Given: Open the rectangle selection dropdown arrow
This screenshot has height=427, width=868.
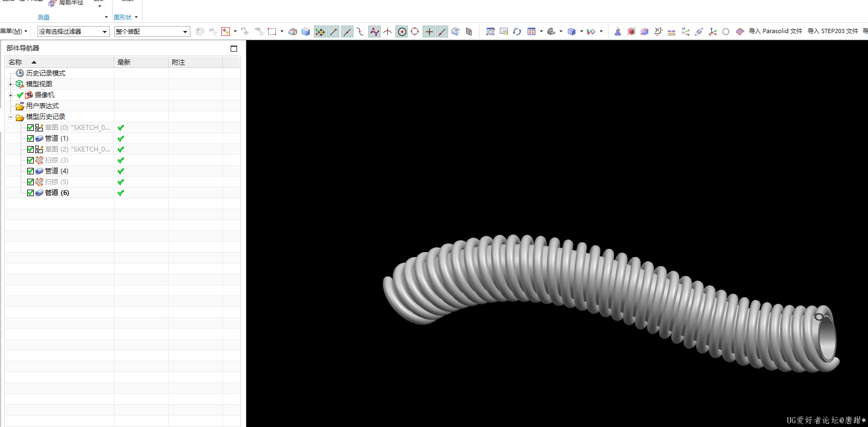Looking at the screenshot, I should click(x=282, y=32).
